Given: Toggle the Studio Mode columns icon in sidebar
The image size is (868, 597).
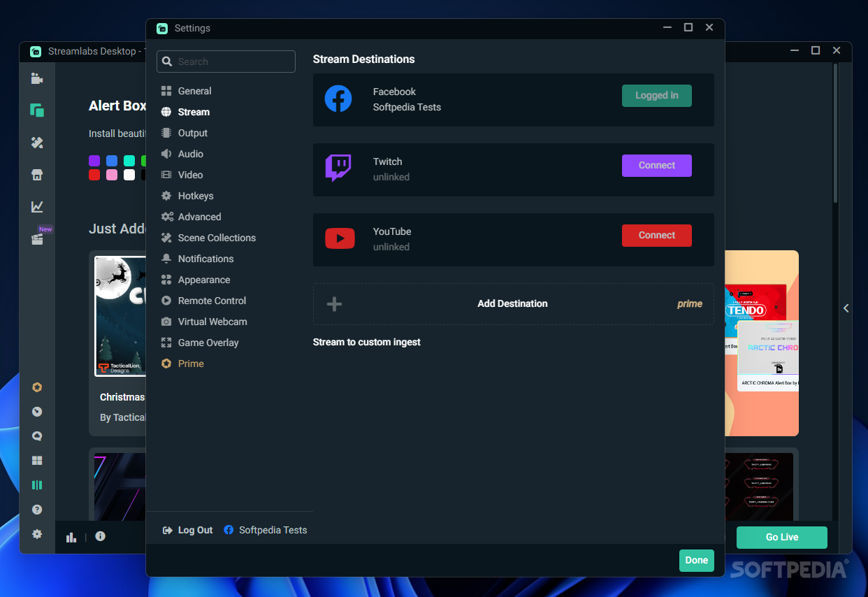Looking at the screenshot, I should (x=37, y=485).
